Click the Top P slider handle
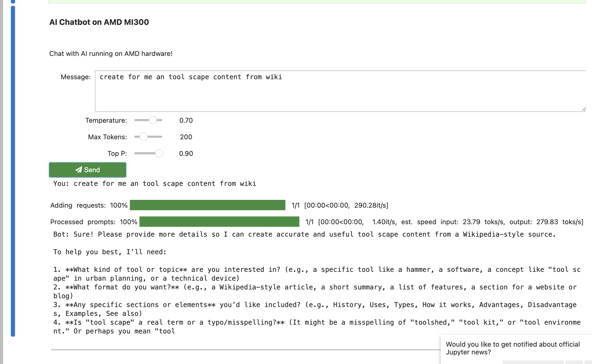 tap(159, 153)
